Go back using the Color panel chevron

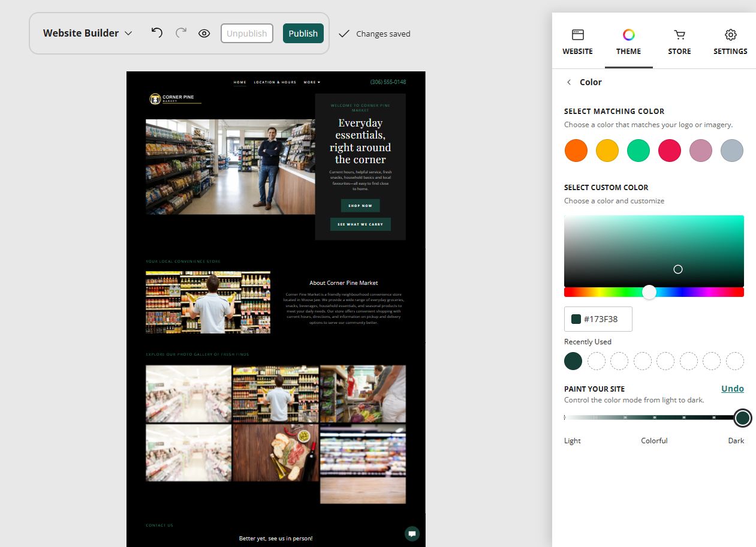pos(569,82)
